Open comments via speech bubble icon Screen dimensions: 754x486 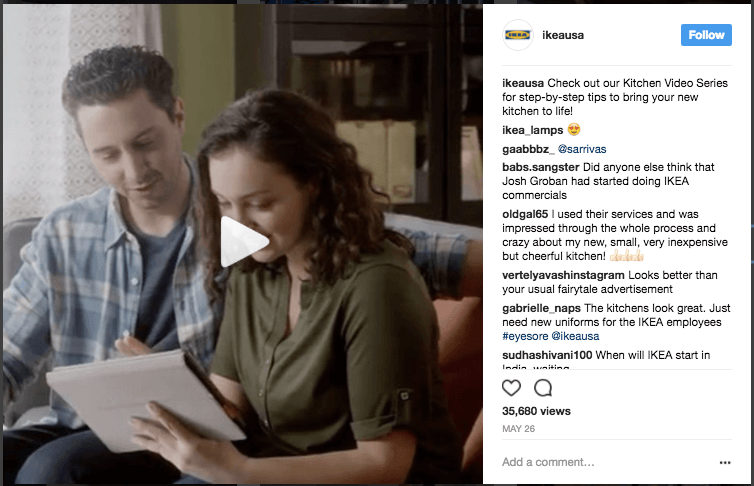click(x=543, y=387)
